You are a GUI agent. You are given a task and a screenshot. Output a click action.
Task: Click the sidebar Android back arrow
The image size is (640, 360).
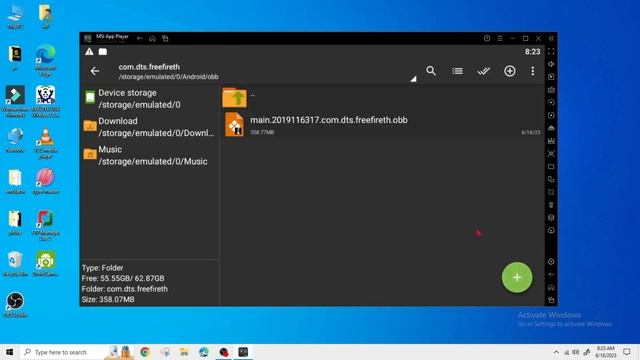(x=551, y=274)
